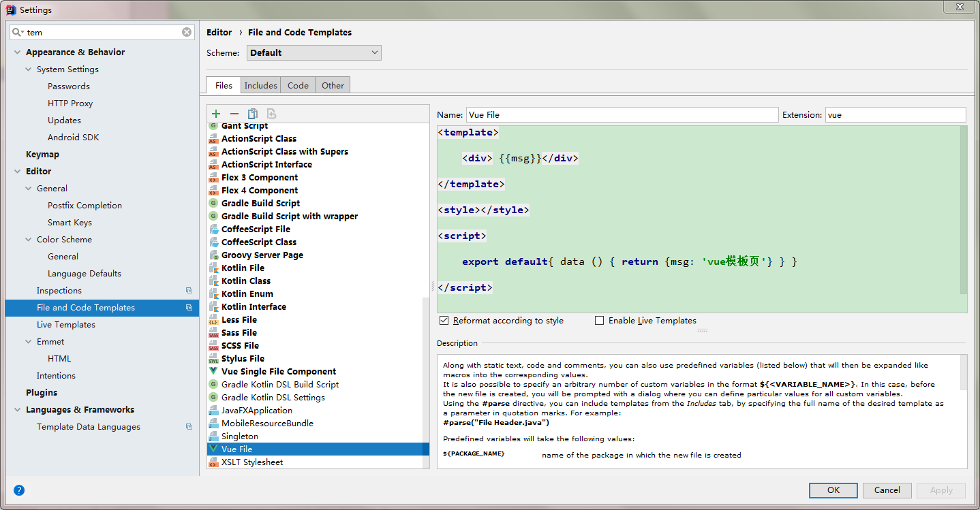The image size is (980, 510).
Task: Toggle Reformat according to style checkbox
Action: click(x=444, y=321)
